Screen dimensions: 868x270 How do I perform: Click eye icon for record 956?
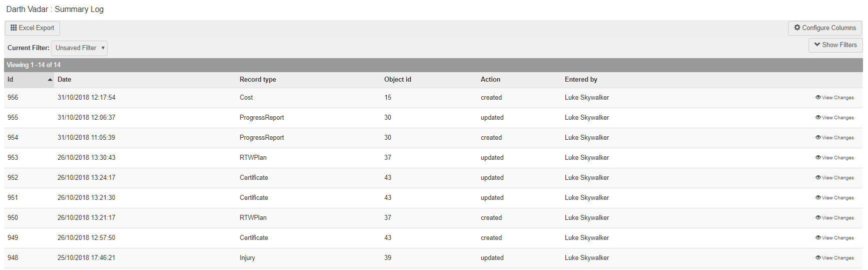click(x=818, y=98)
